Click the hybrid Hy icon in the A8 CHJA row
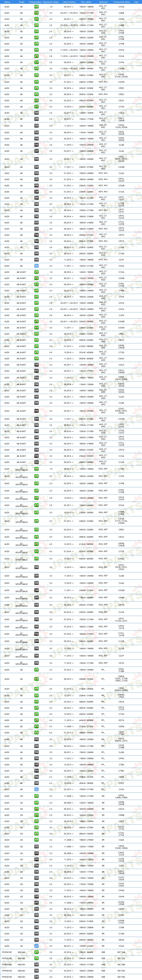 pyautogui.click(x=36, y=789)
